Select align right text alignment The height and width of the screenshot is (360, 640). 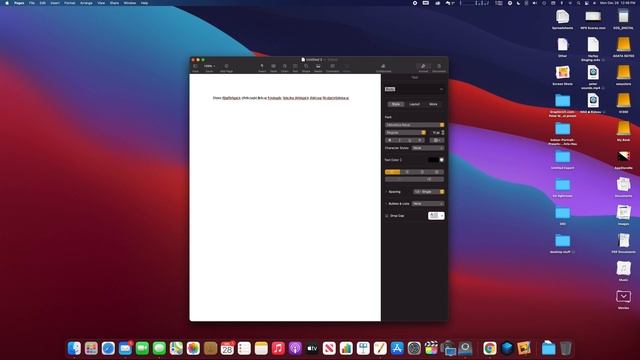[x=422, y=172]
